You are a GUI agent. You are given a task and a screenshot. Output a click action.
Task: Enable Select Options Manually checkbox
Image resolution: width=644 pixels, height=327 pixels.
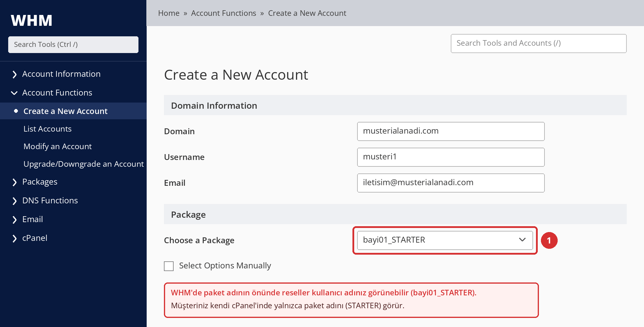169,266
